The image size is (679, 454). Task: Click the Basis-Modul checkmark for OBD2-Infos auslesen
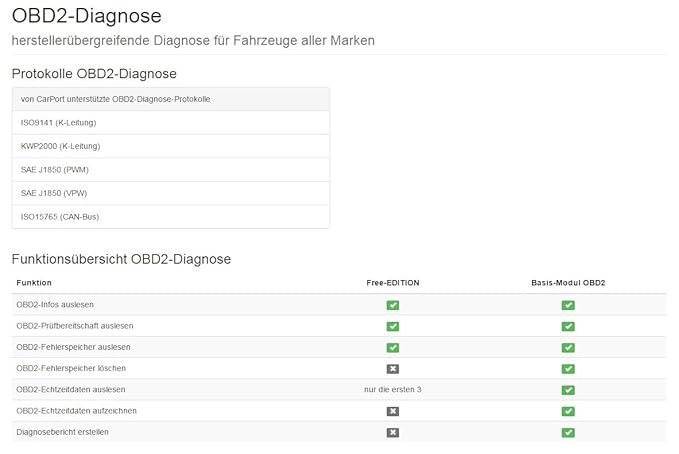(x=568, y=305)
